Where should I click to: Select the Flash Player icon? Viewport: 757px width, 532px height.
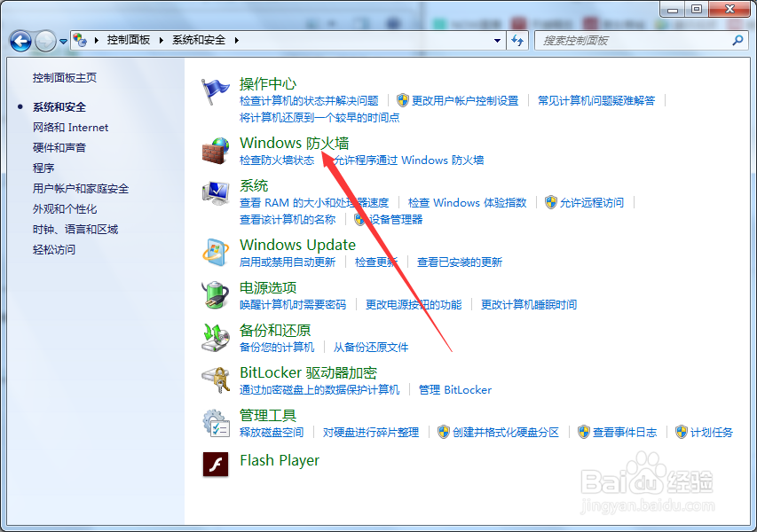(x=216, y=465)
